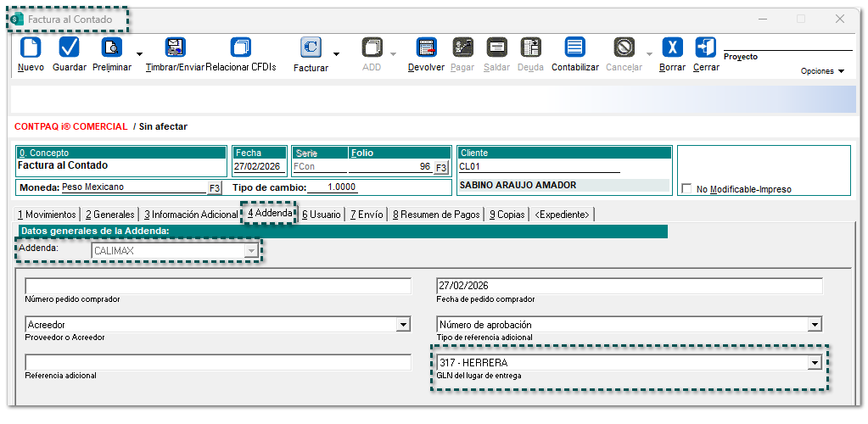Click the Número pedido comprador field
The image size is (868, 424).
pyautogui.click(x=218, y=286)
